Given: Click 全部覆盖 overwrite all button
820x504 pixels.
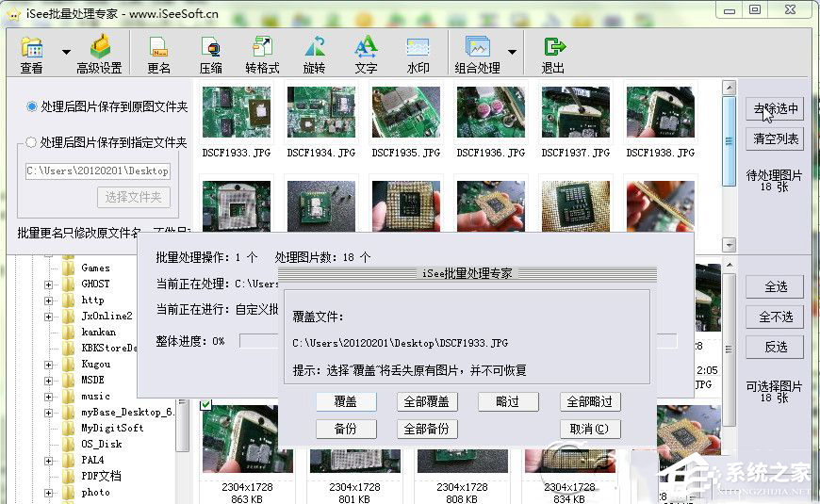Looking at the screenshot, I should [427, 401].
